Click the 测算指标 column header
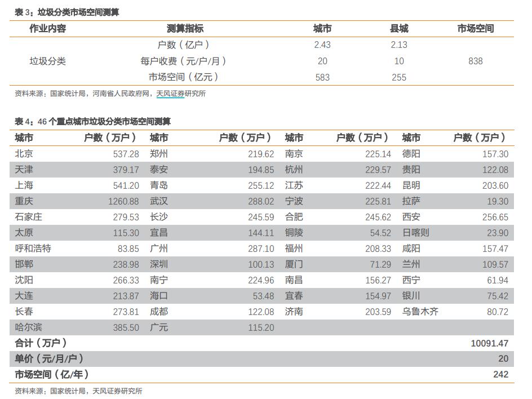532x399 pixels. pos(185,29)
